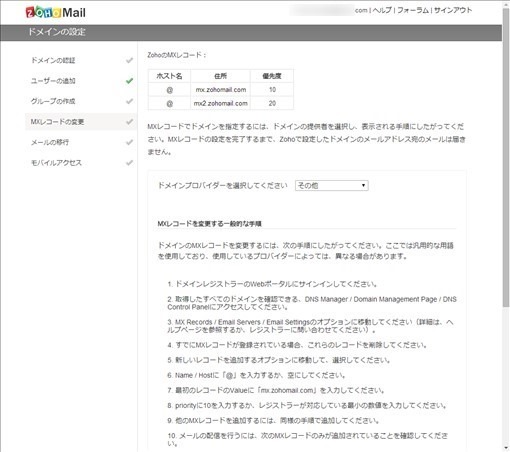Click the priority value 10 cell
The image size is (510, 452).
click(272, 90)
